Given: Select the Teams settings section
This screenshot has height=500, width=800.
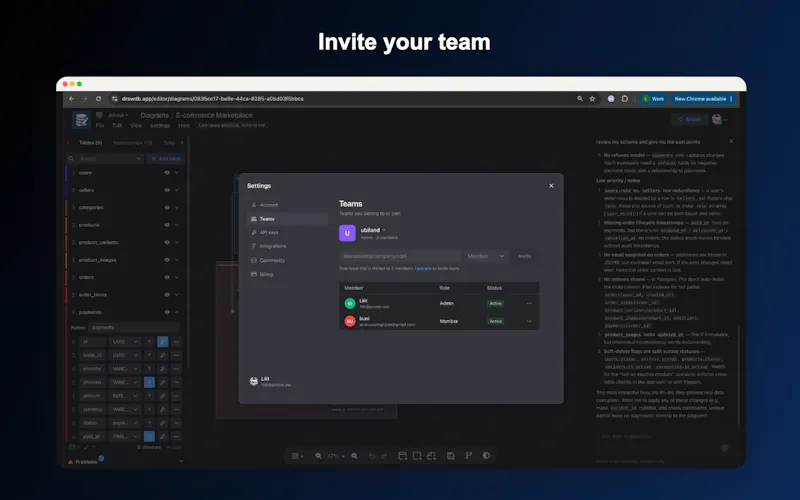Looking at the screenshot, I should 287,219.
